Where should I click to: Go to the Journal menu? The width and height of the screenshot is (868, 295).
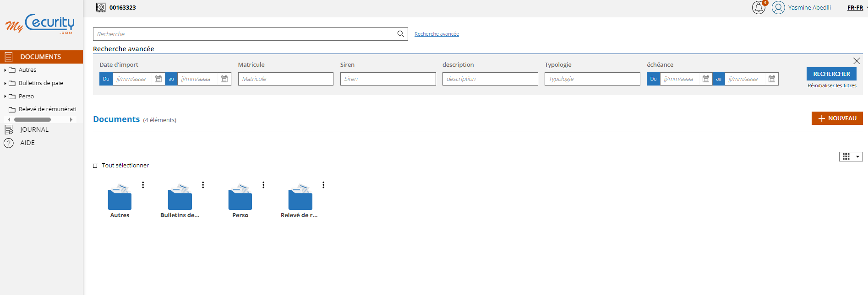(x=34, y=129)
